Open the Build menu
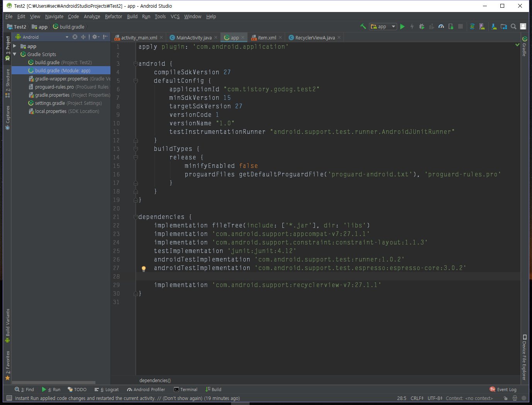Viewport: 532px width, 405px height. coord(132,16)
